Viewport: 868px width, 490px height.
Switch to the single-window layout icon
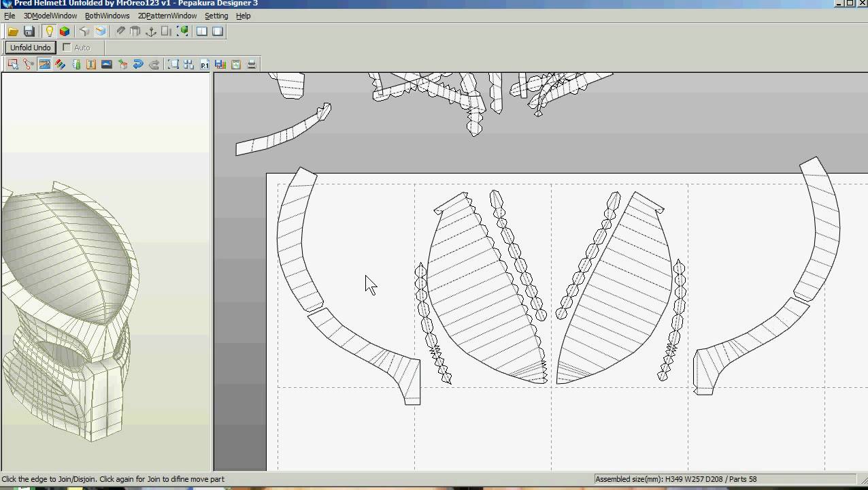[218, 31]
